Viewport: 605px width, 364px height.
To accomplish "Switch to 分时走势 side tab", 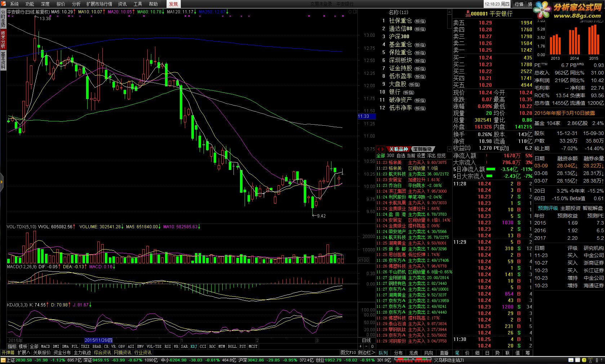I will pyautogui.click(x=3, y=19).
